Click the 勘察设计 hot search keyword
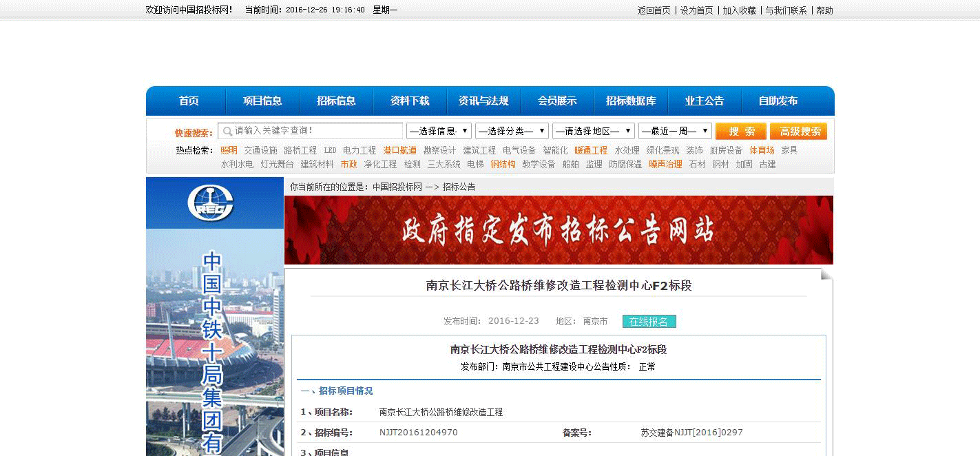The height and width of the screenshot is (456, 980). [439, 150]
